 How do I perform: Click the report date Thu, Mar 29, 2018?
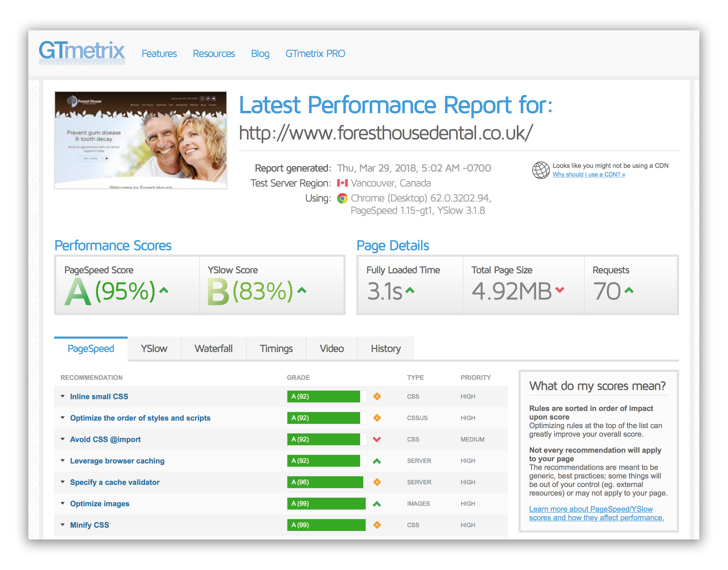coord(414,168)
